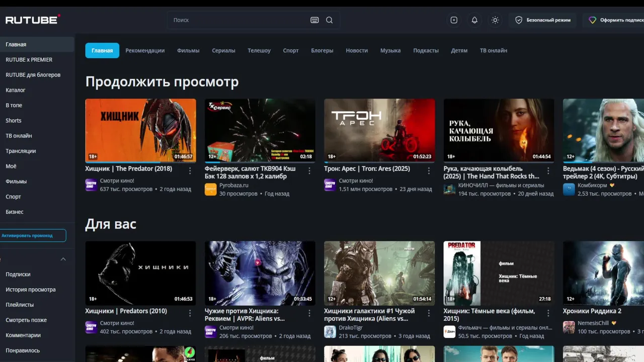Screen dimensions: 644x362
Task: Open options menu for Хищники галактики #1
Action: coord(429,313)
